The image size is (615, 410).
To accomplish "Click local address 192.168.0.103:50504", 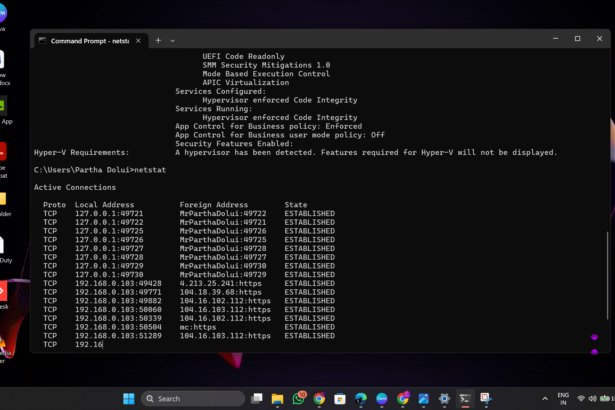I will [118, 327].
